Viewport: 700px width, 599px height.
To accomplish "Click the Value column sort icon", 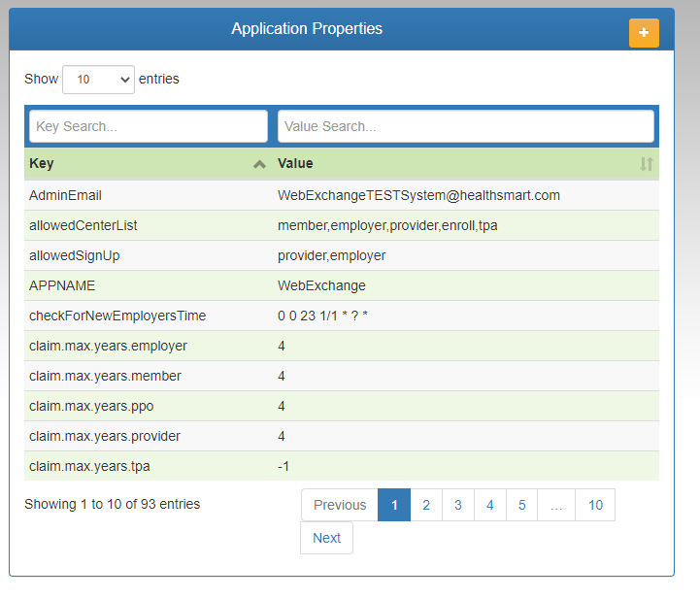I will coord(647,164).
